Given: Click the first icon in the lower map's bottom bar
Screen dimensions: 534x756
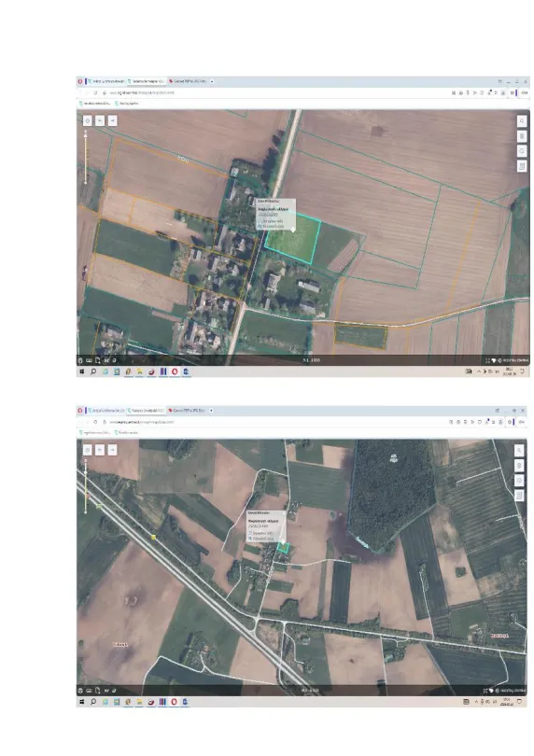Looking at the screenshot, I should pos(80,691).
